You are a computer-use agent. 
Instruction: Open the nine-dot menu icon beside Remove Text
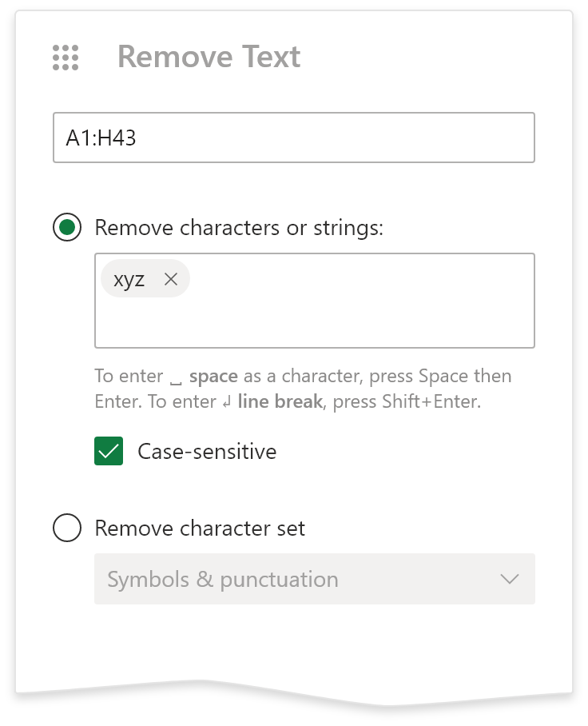tap(66, 58)
